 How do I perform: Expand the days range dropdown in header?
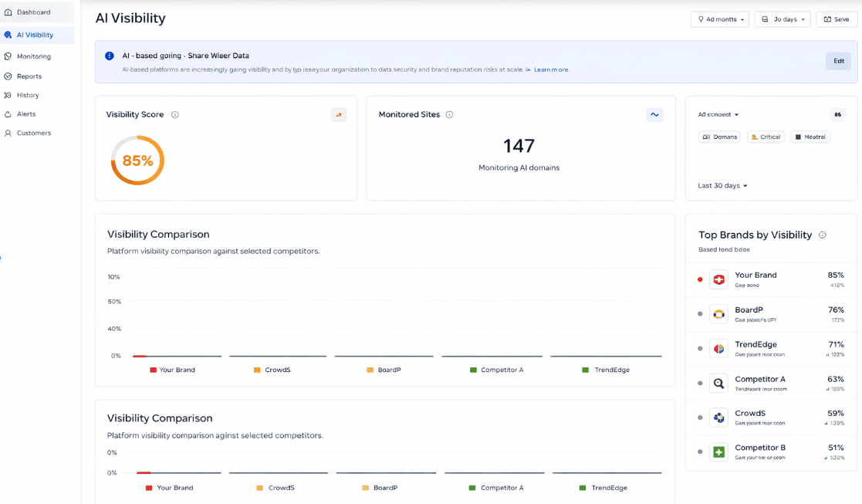(782, 19)
